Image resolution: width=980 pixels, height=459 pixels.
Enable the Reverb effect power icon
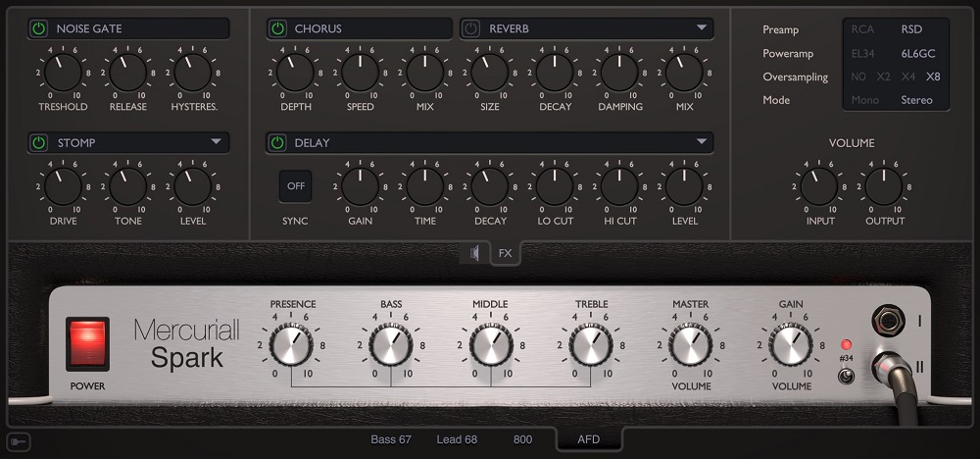click(471, 28)
